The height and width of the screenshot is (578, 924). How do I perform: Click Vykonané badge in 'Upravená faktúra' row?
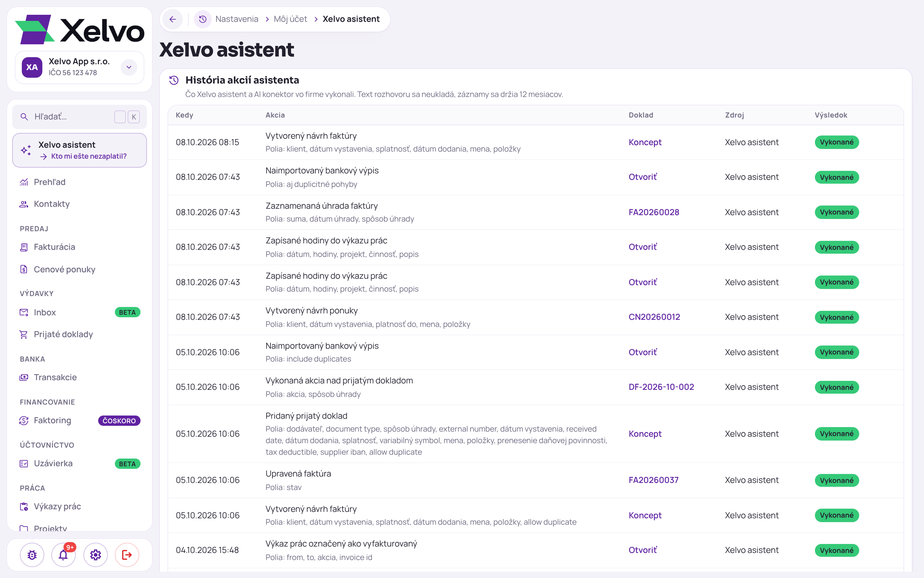click(836, 480)
